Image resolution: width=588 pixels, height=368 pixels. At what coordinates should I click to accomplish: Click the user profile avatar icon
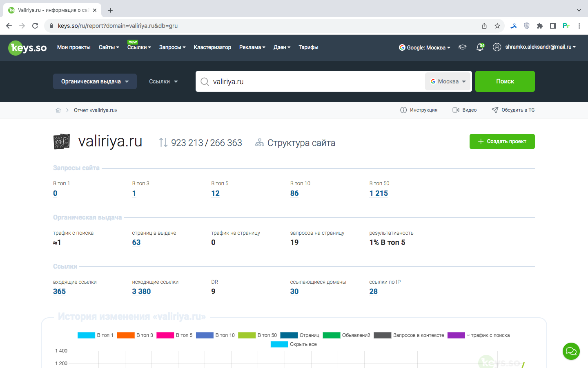pyautogui.click(x=497, y=47)
